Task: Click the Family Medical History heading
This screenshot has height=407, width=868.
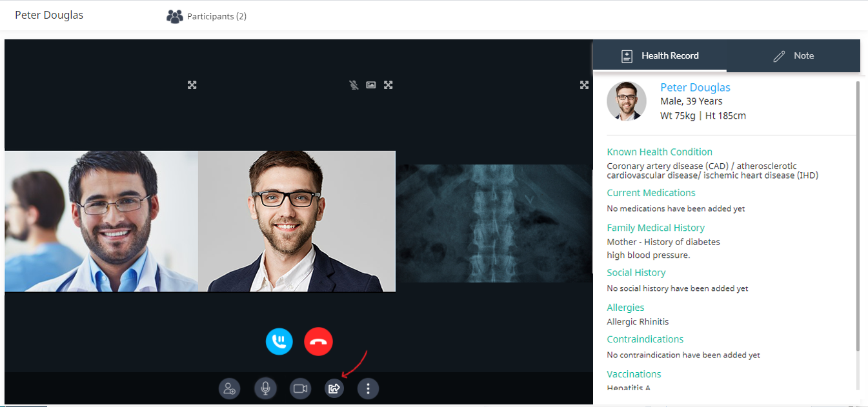Action: [656, 228]
